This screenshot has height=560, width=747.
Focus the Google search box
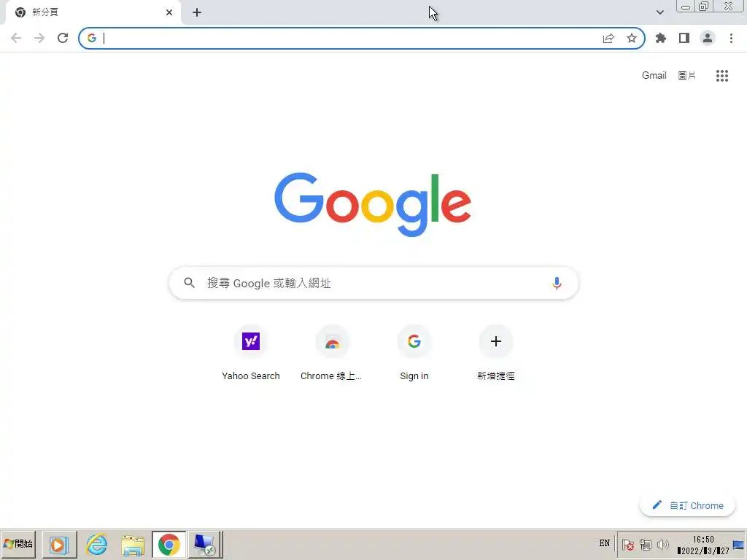coord(373,283)
